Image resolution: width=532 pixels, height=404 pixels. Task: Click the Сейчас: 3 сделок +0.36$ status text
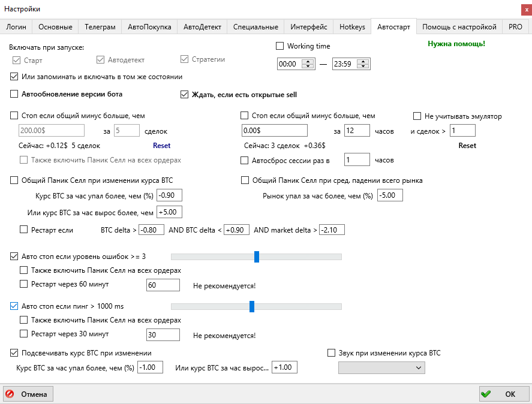pyautogui.click(x=285, y=146)
